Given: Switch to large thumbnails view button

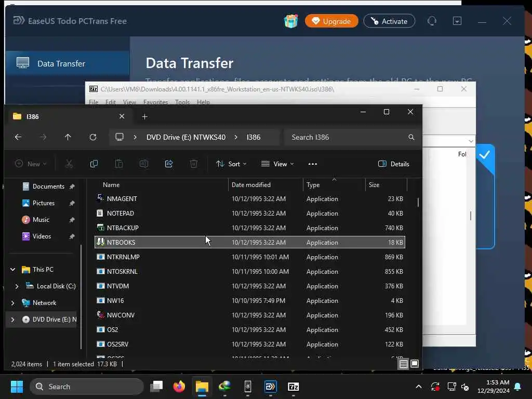Looking at the screenshot, I should pos(415,364).
